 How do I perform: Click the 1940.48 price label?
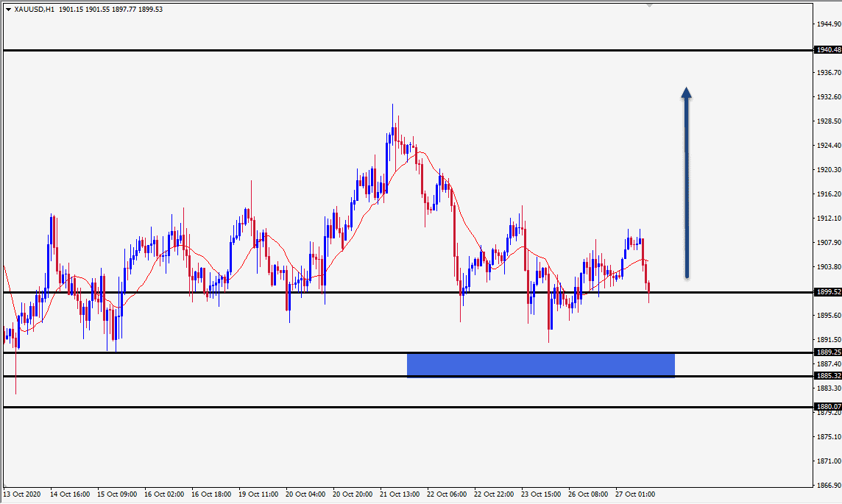[x=828, y=50]
